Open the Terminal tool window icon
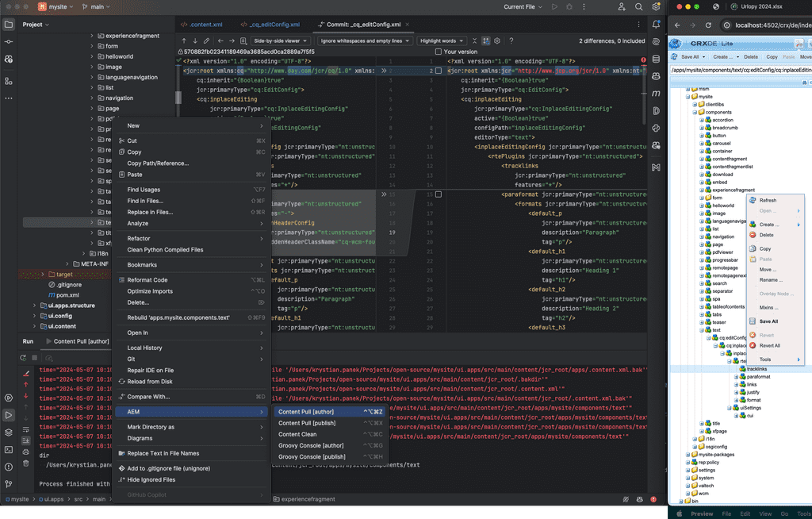The image size is (812, 519). [9, 450]
